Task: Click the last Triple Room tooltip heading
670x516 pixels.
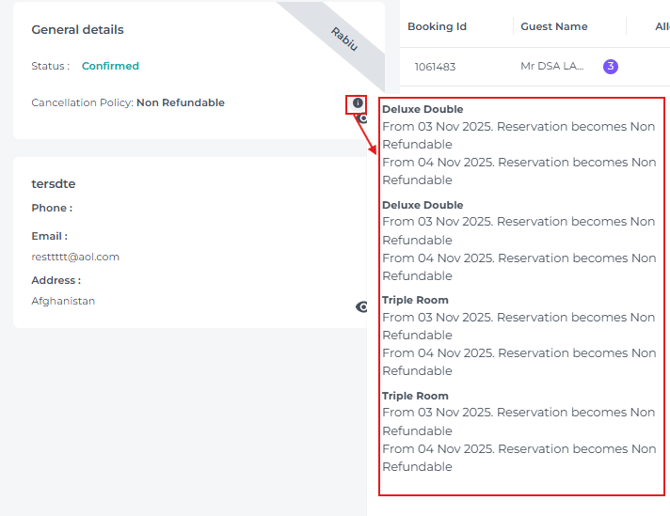Action: coord(415,396)
